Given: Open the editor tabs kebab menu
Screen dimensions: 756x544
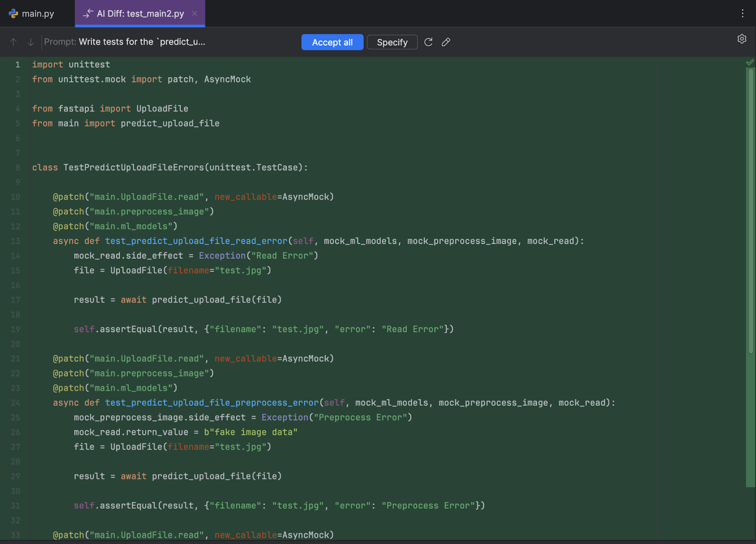Looking at the screenshot, I should pyautogui.click(x=743, y=14).
